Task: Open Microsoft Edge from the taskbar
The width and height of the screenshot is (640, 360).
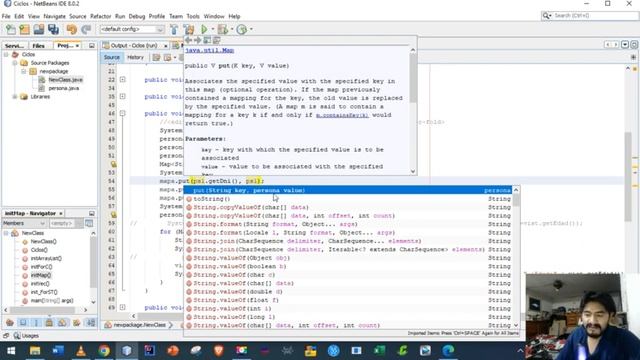Action: pos(448,351)
